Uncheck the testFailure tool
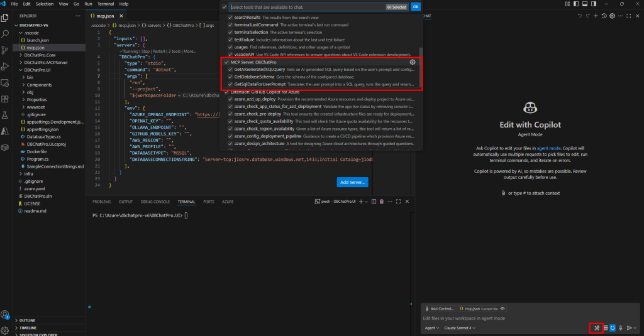Image resolution: width=644 pixels, height=336 pixels. click(230, 40)
